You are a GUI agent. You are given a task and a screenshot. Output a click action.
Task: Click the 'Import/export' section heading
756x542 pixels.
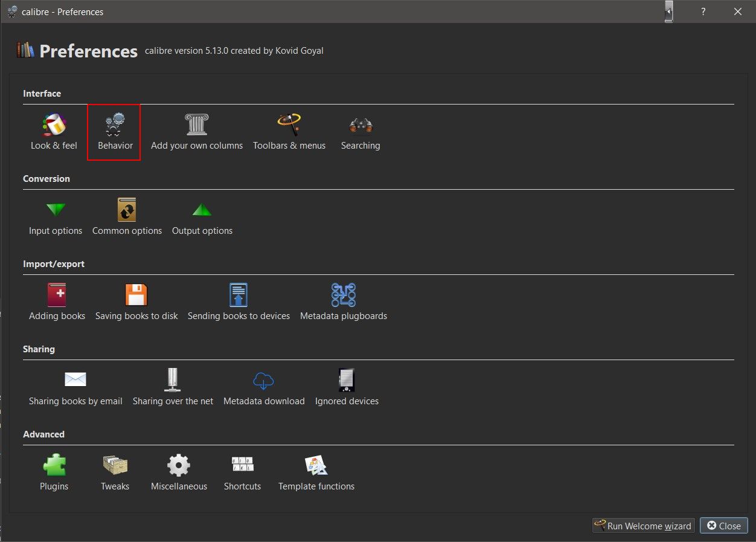pyautogui.click(x=54, y=264)
